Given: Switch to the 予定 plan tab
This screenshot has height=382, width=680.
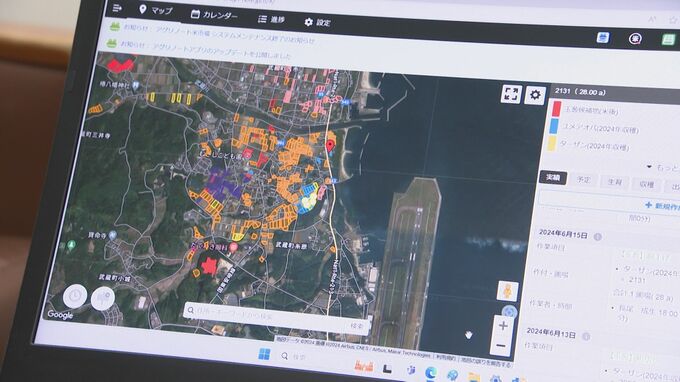Looking at the screenshot, I should coord(583,180).
